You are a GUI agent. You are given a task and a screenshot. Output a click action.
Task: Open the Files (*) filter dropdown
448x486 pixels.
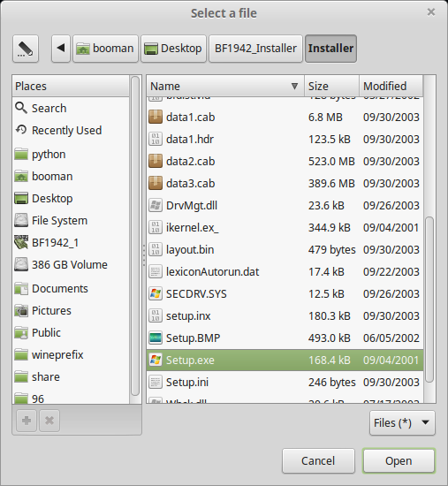(x=402, y=423)
